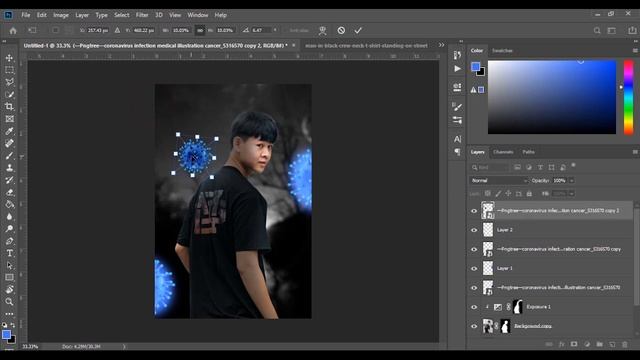Select the Dodge tool
Screen dimensions: 640x360
[x=9, y=229]
